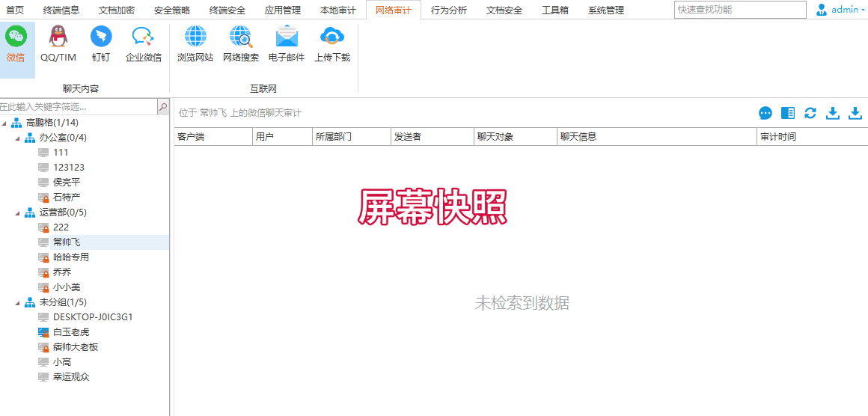868x416 pixels.
Task: Open the 浏览网站 web browsing audit
Action: click(x=195, y=43)
